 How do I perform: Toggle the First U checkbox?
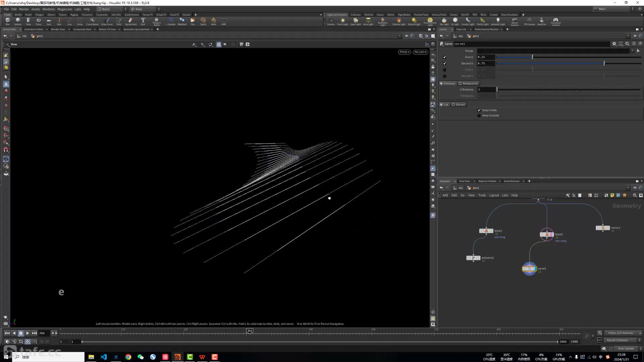pyautogui.click(x=444, y=57)
